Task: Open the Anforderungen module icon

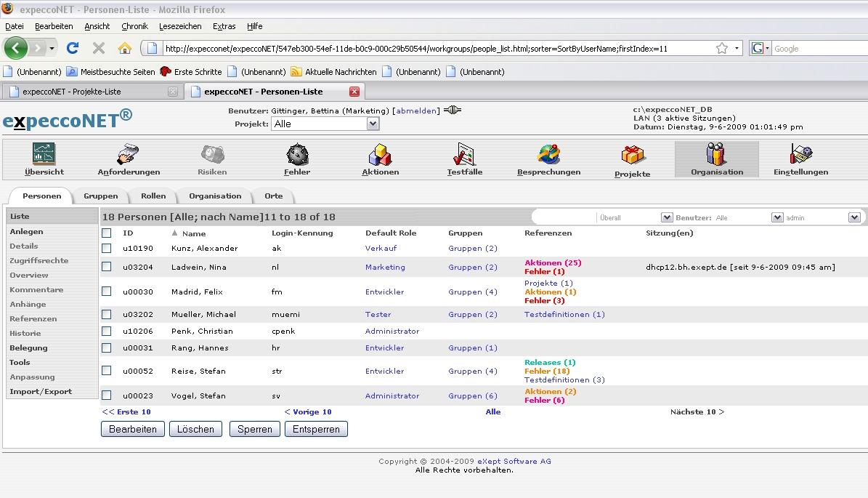Action: (129, 155)
